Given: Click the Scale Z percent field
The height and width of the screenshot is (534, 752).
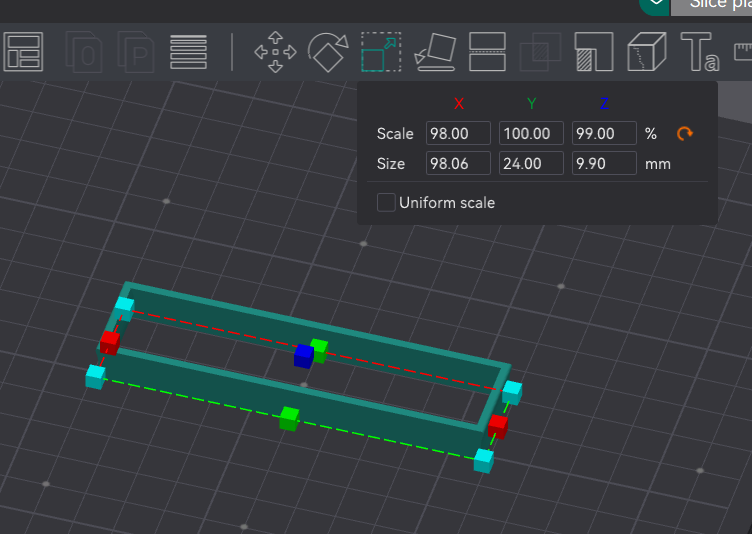Looking at the screenshot, I should [x=604, y=133].
